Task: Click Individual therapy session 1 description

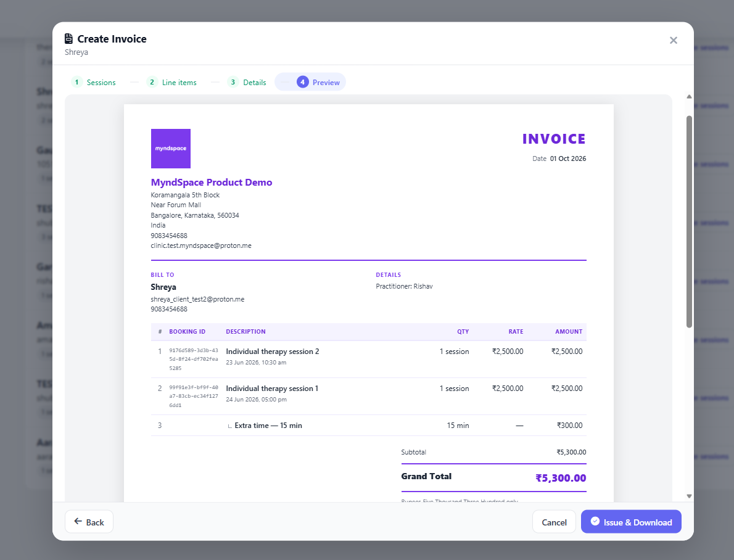Action: (x=272, y=388)
